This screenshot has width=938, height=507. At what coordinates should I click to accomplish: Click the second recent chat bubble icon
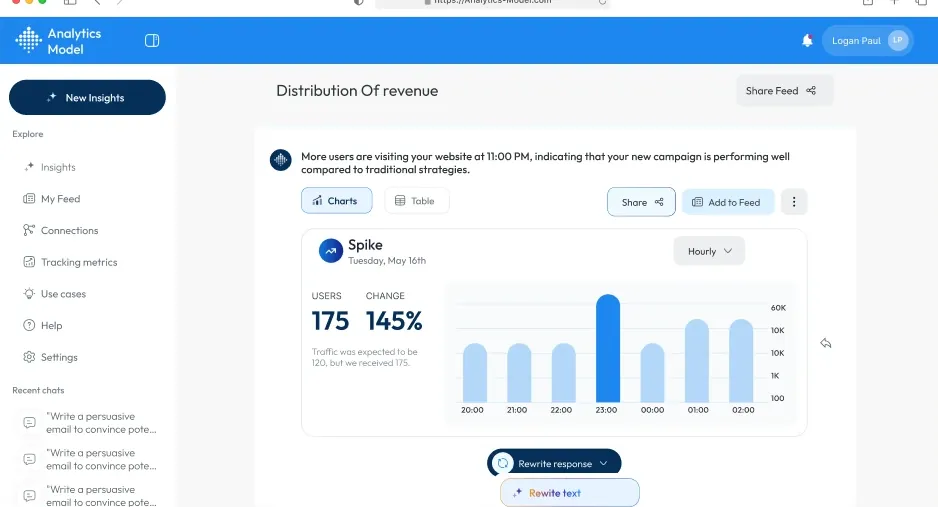29,459
